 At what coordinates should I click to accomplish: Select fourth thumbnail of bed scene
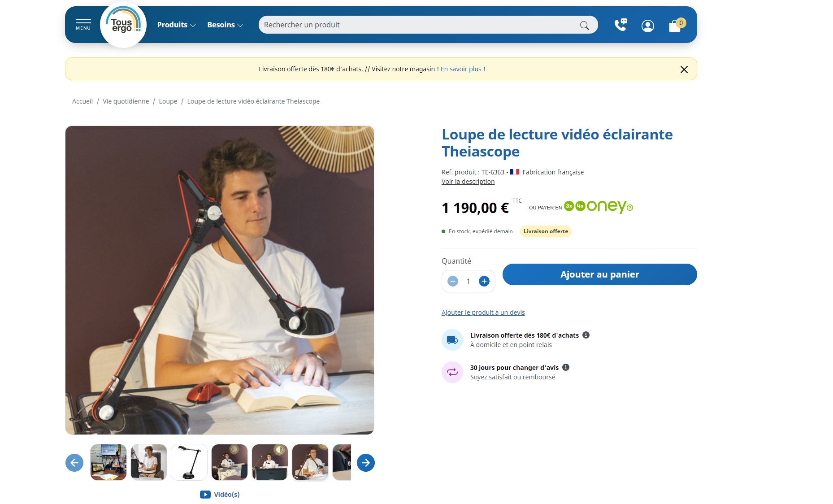point(230,462)
